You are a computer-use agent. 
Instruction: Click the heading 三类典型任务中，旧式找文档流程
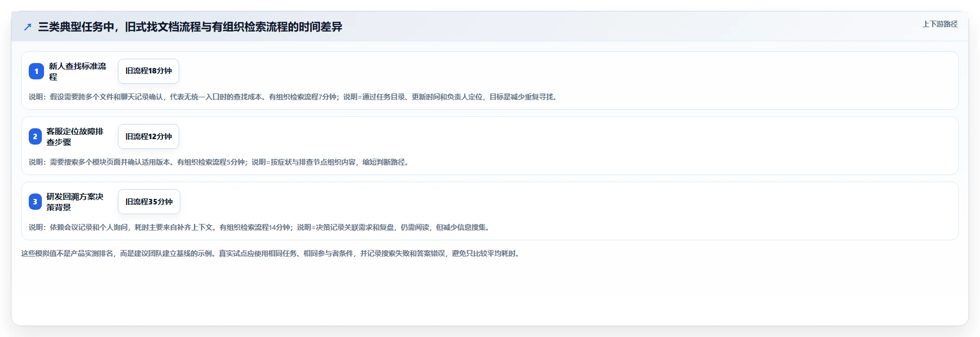pyautogui.click(x=190, y=27)
